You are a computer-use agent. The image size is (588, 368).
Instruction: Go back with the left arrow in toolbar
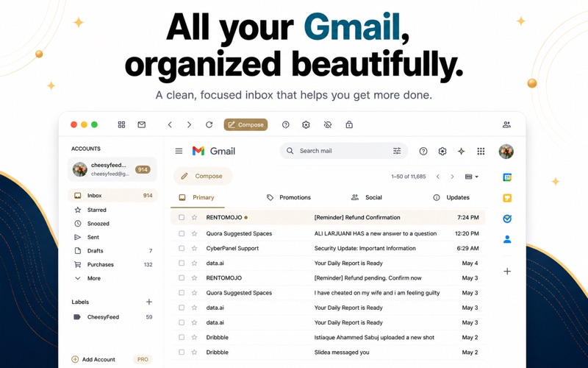(170, 124)
